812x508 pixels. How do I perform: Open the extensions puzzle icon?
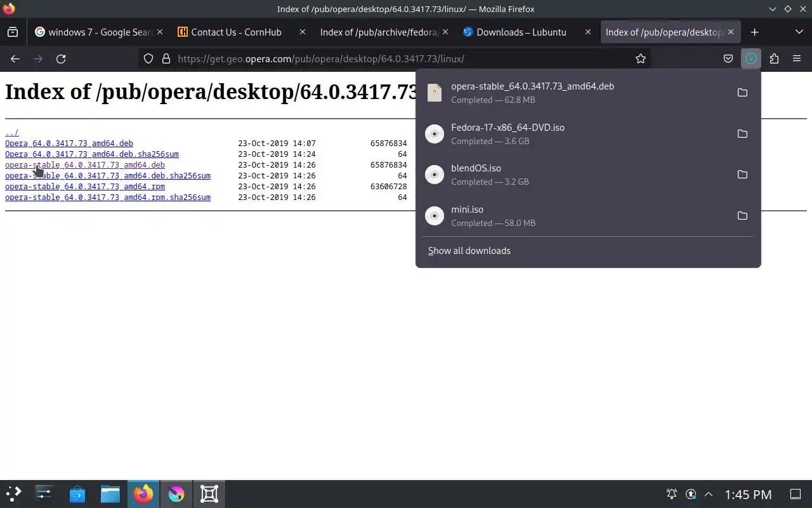(774, 58)
